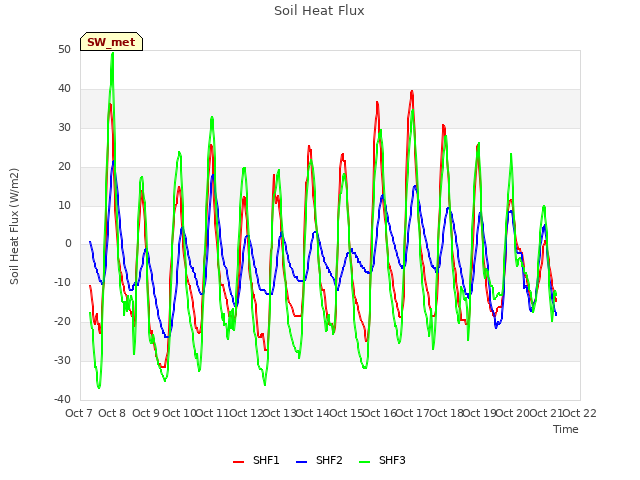Click the -20 y-axis tick label
Image resolution: width=640 pixels, height=480 pixels.
[x=62, y=321]
